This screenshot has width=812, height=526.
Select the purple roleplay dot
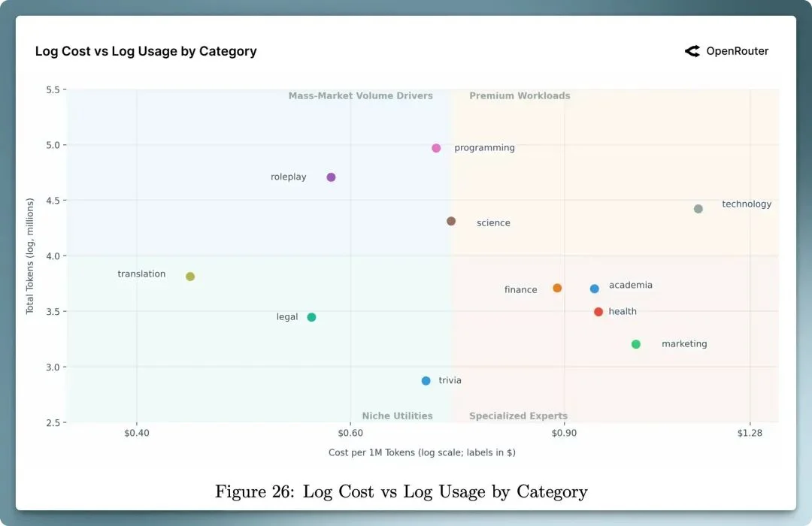coord(331,177)
